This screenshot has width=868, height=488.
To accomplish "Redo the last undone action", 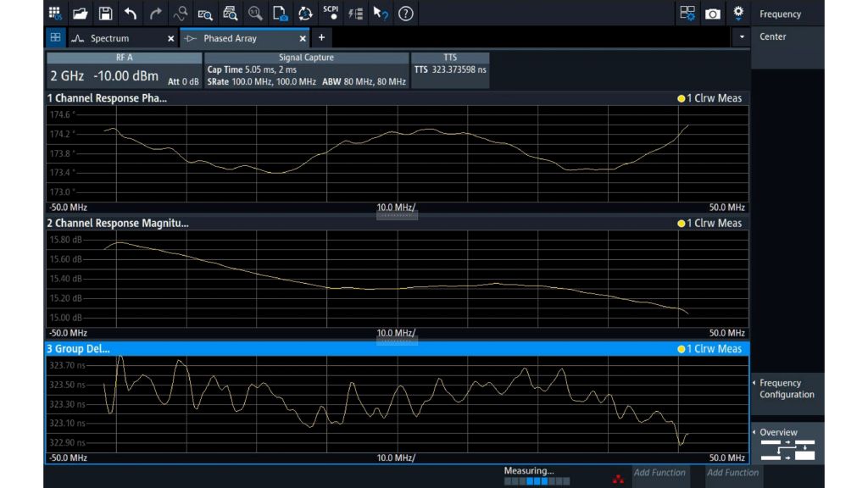I will (x=156, y=13).
